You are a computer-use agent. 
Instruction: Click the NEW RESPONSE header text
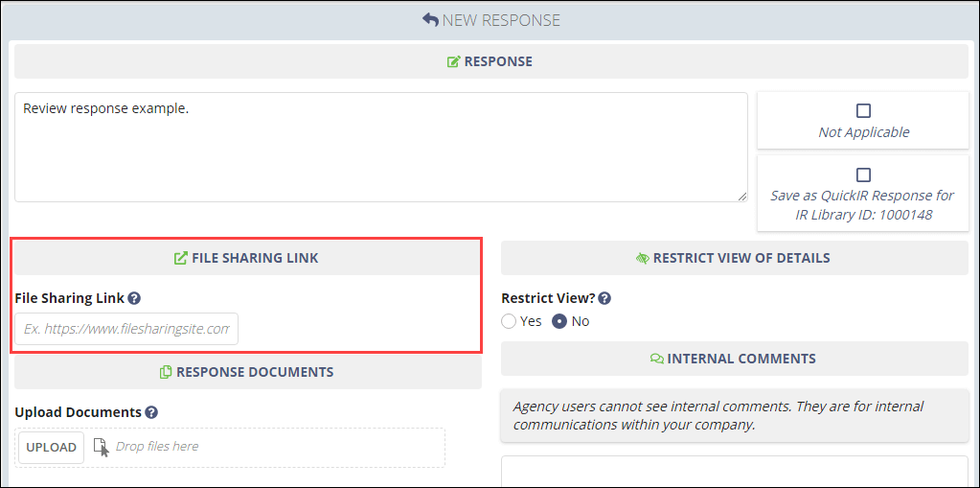(x=501, y=20)
